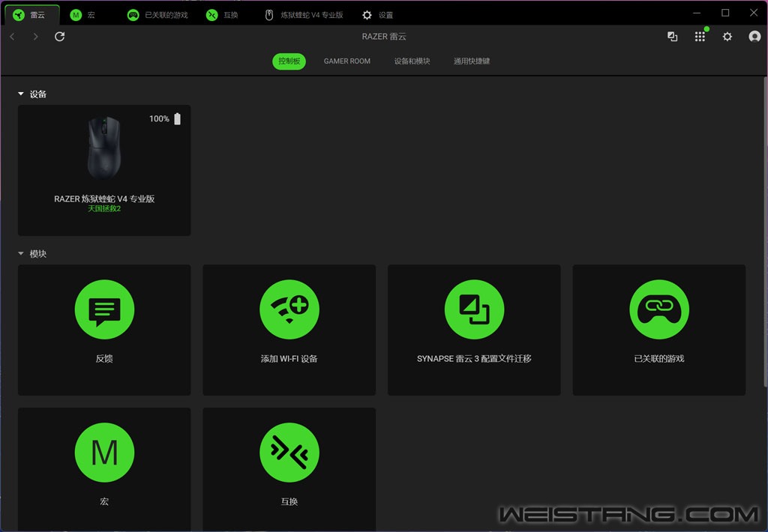Click the user account avatar icon
The width and height of the screenshot is (768, 532).
pyautogui.click(x=754, y=37)
